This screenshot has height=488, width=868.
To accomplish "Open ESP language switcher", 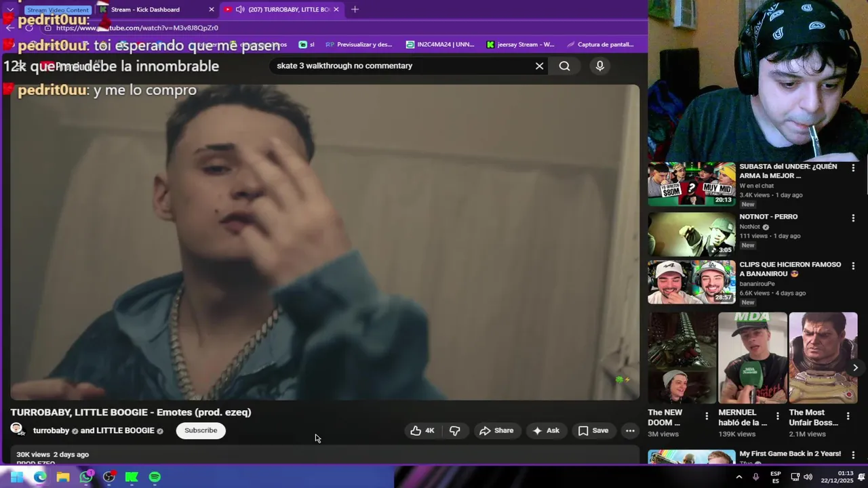I will click(x=775, y=477).
